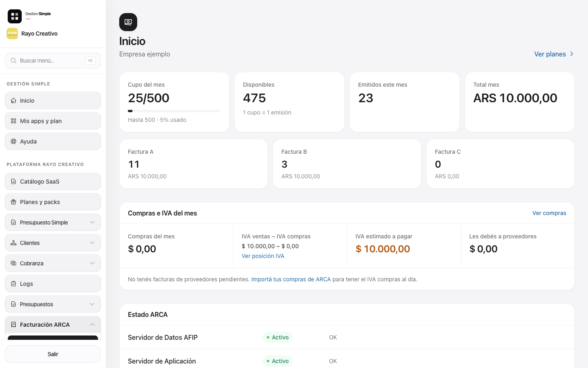This screenshot has height=368, width=588.
Task: Click the grid icon beside Mis apps y plan
Action: (x=13, y=121)
